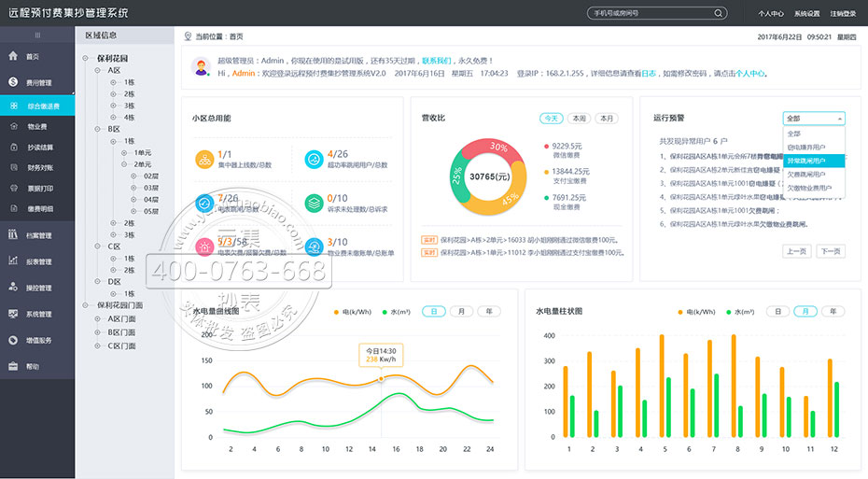Click the 首页 home icon in sidebar
The height and width of the screenshot is (479, 868).
coord(13,56)
